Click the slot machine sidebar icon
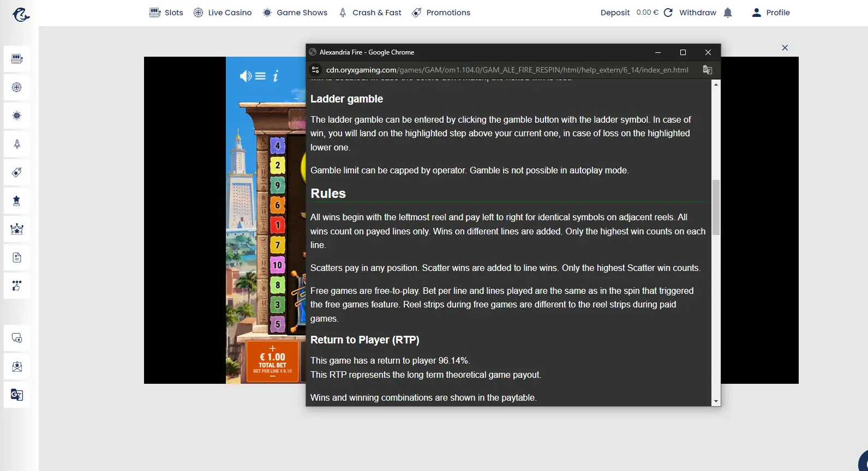 coord(17,59)
